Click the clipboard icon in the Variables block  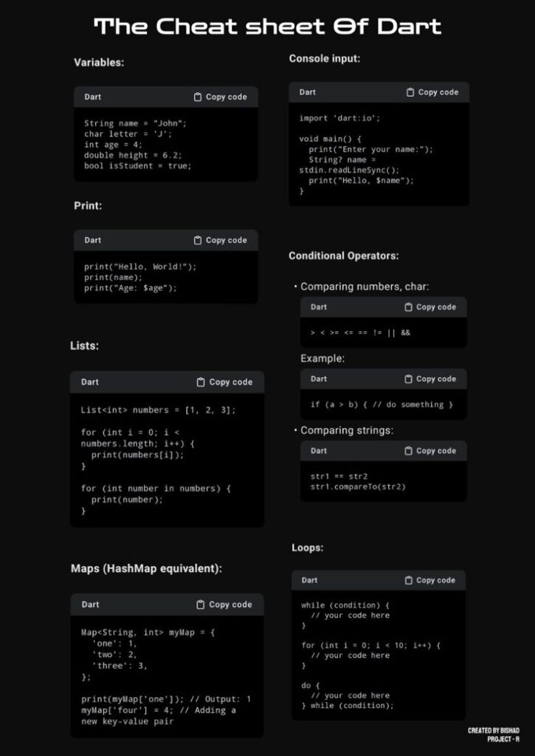coord(198,97)
